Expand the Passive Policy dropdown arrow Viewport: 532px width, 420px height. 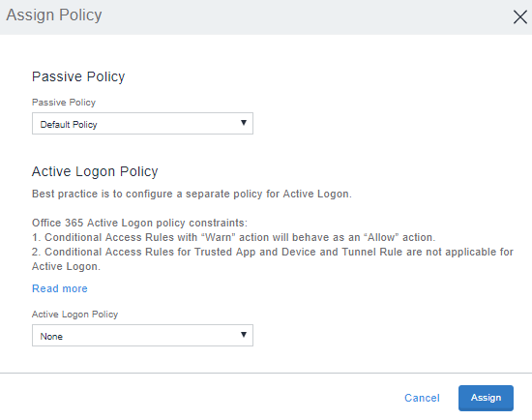coord(243,123)
